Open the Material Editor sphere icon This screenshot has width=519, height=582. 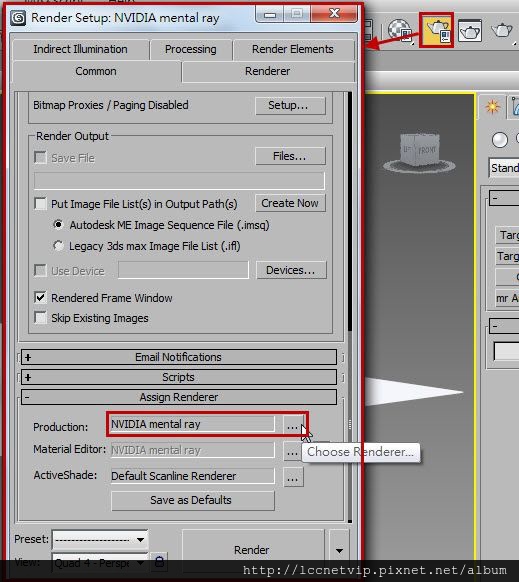pos(399,30)
